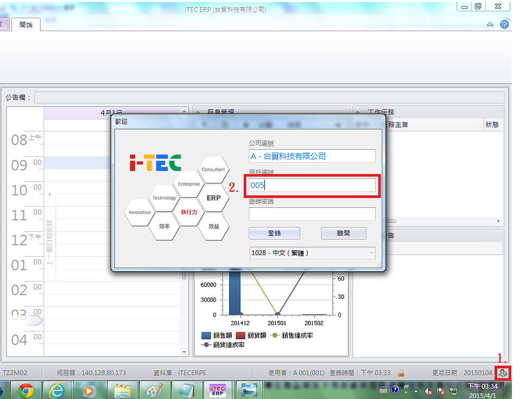Image resolution: width=532 pixels, height=399 pixels.
Task: Click the 09 time slot label in calendar
Action: pos(19,166)
